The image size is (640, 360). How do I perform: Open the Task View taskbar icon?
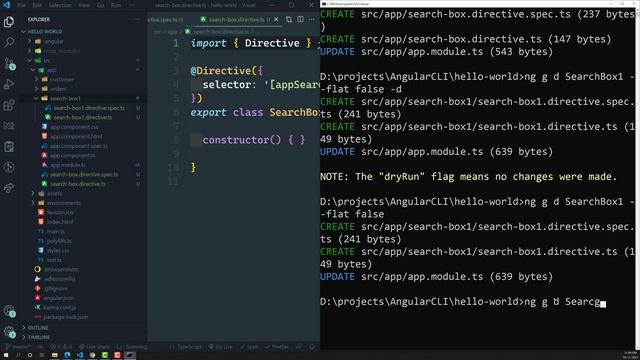click(42, 355)
